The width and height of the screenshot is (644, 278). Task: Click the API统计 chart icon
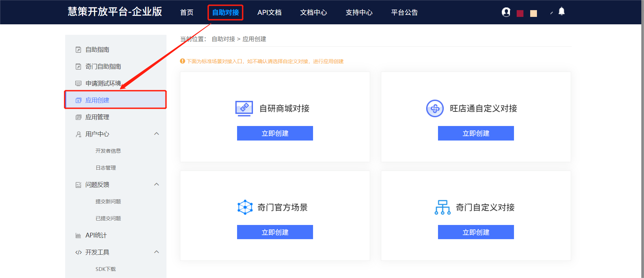click(x=78, y=235)
